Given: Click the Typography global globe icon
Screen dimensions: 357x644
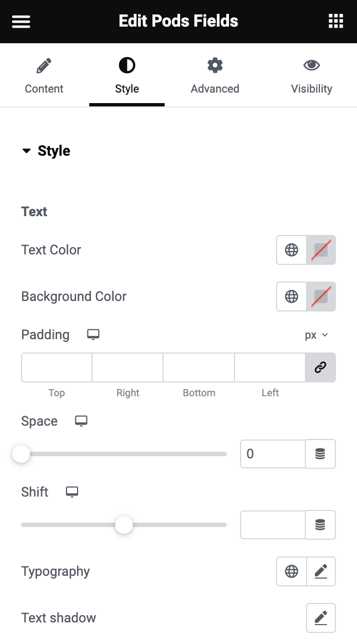Looking at the screenshot, I should click(x=292, y=571).
